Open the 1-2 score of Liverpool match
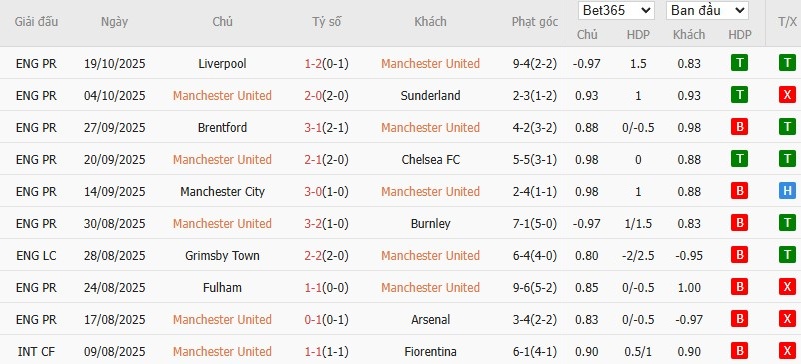 click(x=313, y=64)
